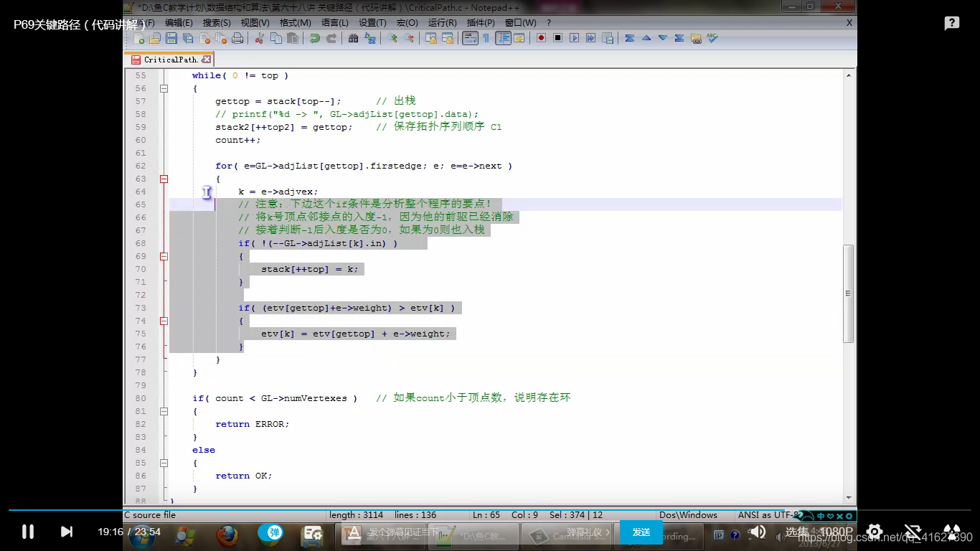Collapse the fold marker at line 85
The width and height of the screenshot is (980, 551).
[x=164, y=463]
